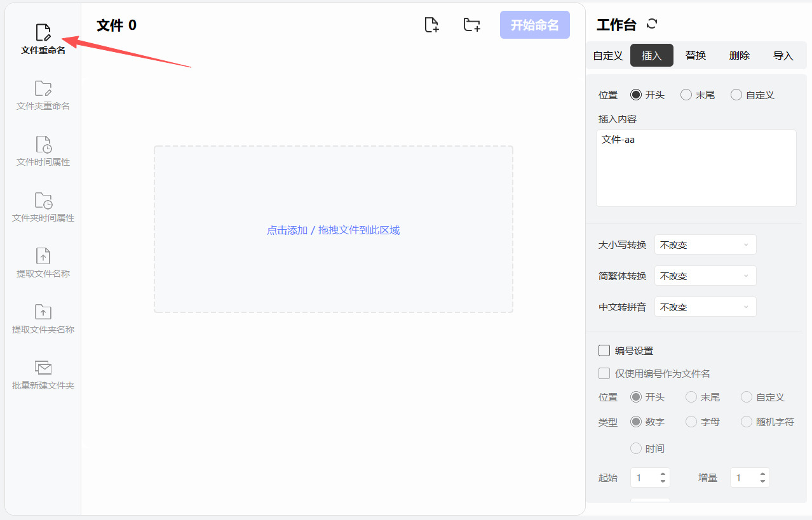Screen dimensions: 812x520
Task: Click the add folder icon
Action: (x=471, y=25)
